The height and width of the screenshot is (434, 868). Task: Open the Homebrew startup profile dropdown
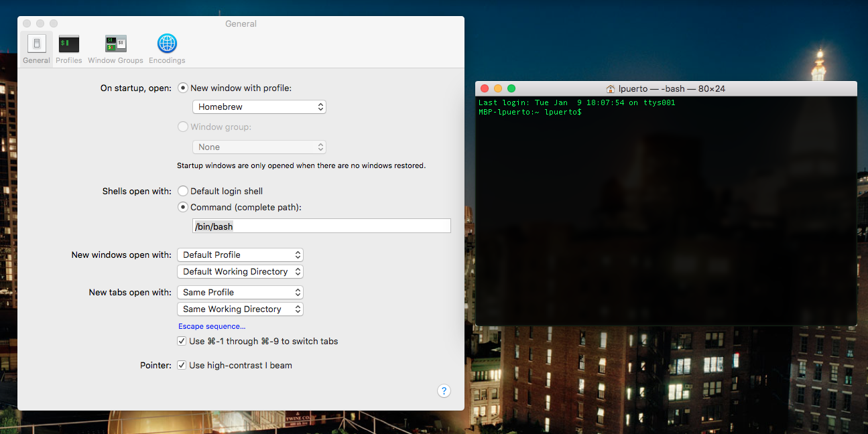pos(259,106)
